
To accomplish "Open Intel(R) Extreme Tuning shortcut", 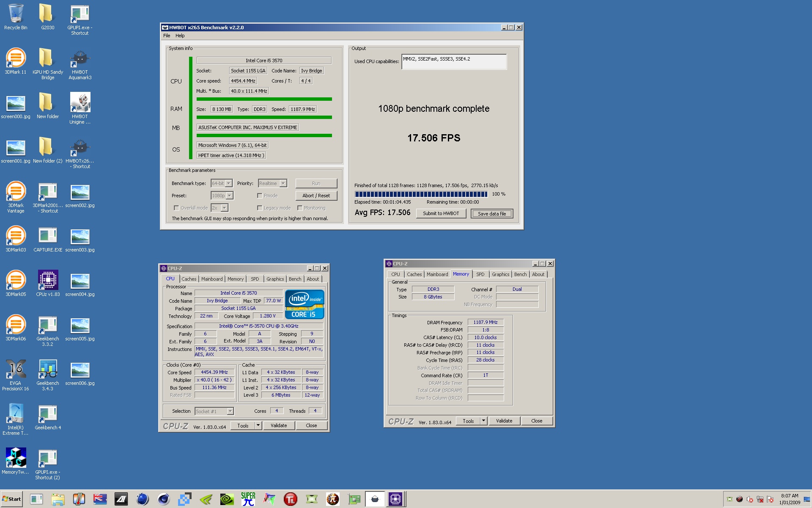I will coord(16,420).
